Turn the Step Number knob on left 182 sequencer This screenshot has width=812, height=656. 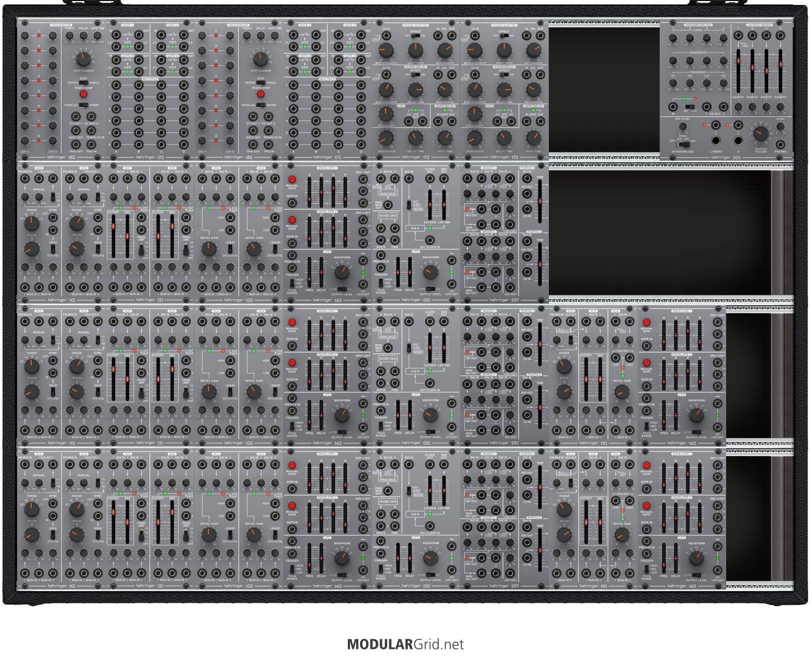(83, 59)
